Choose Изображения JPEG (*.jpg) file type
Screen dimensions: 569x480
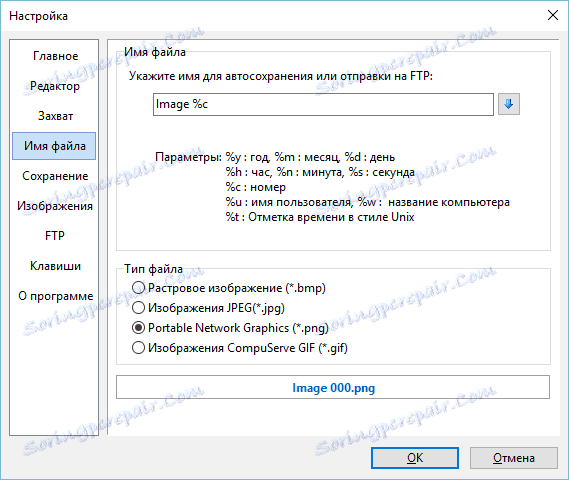click(x=208, y=308)
